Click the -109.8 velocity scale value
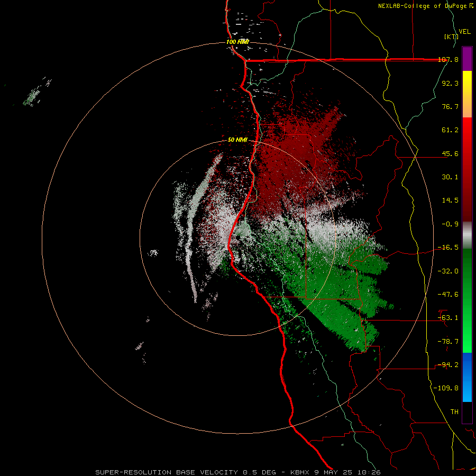The height and width of the screenshot is (476, 476). 446,388
